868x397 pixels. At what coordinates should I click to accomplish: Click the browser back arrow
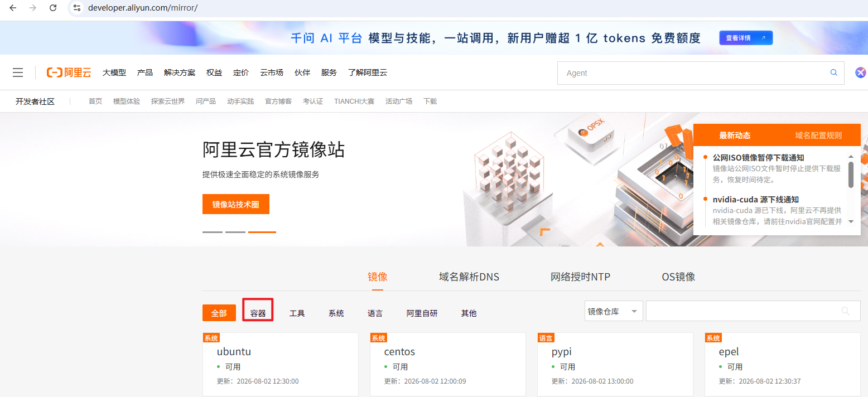tap(13, 8)
